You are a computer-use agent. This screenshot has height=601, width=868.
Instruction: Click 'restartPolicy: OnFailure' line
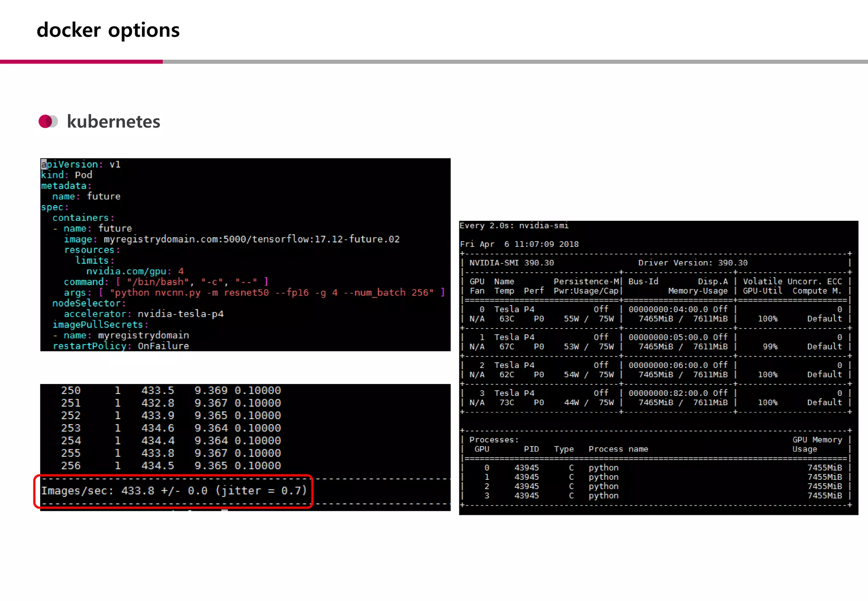click(x=121, y=346)
